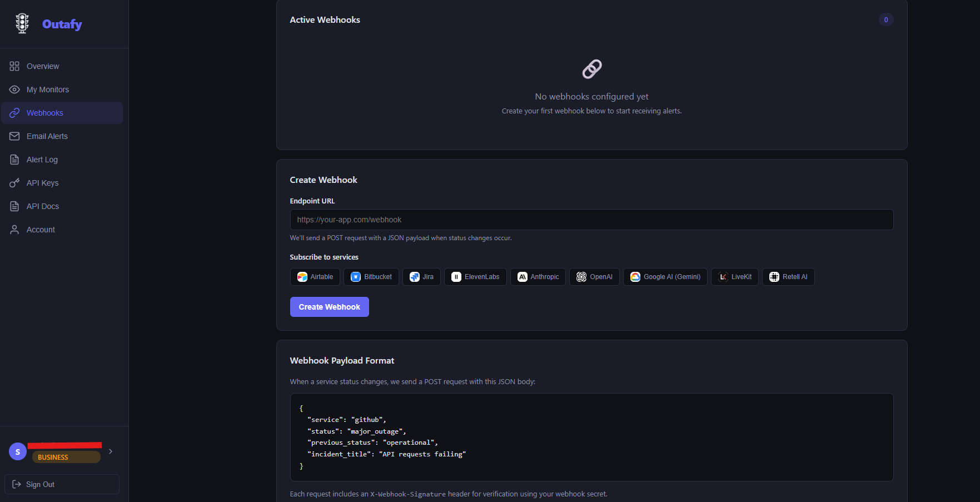
Task: Toggle Jira service subscription
Action: coord(421,277)
